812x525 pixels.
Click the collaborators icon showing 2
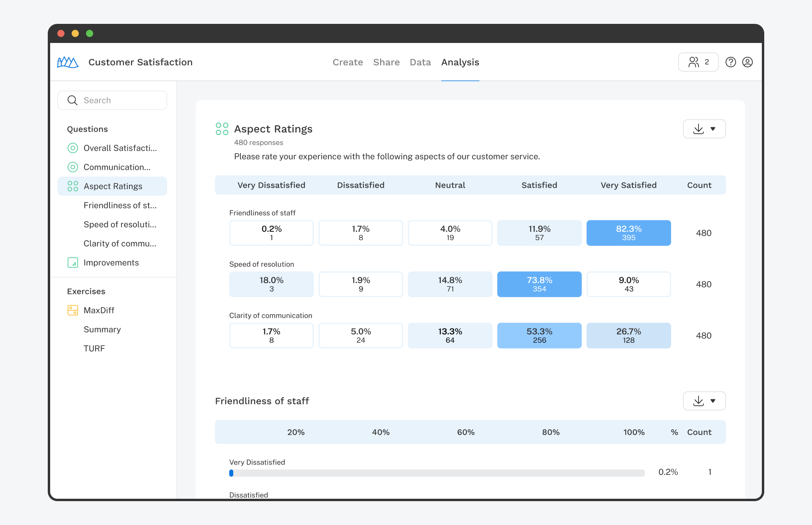coord(698,62)
